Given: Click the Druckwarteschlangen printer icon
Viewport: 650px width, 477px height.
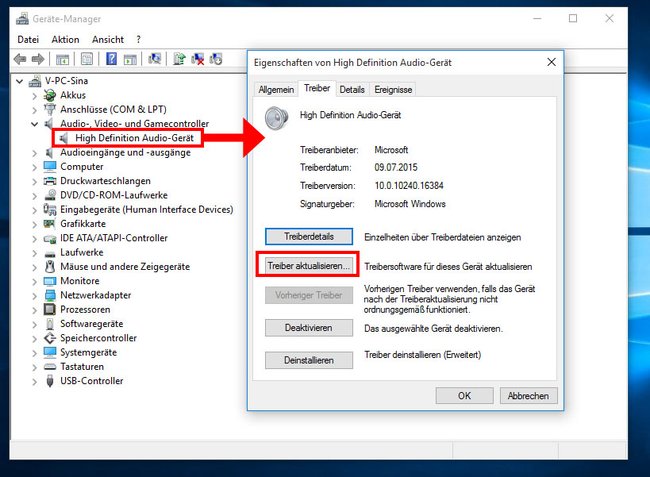Looking at the screenshot, I should [x=50, y=181].
